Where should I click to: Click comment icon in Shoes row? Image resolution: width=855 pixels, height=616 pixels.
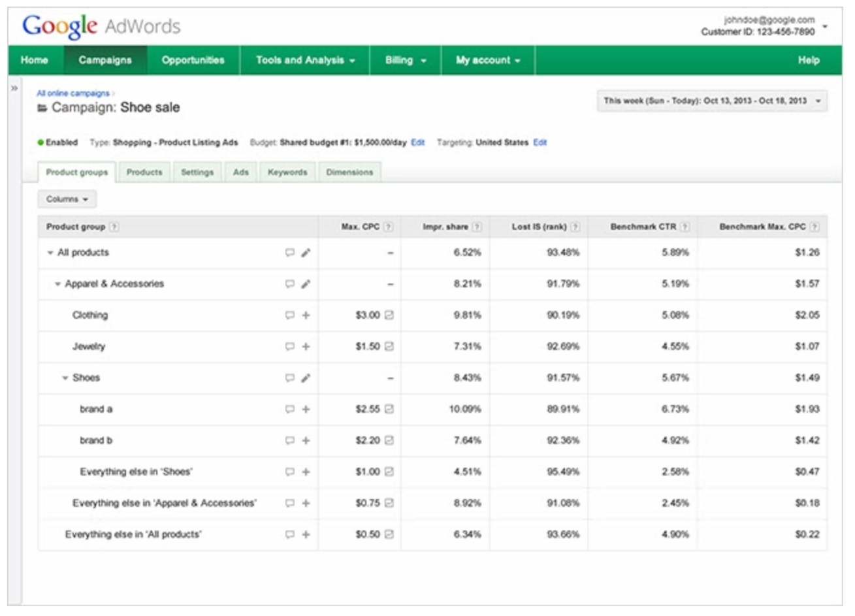click(x=289, y=378)
